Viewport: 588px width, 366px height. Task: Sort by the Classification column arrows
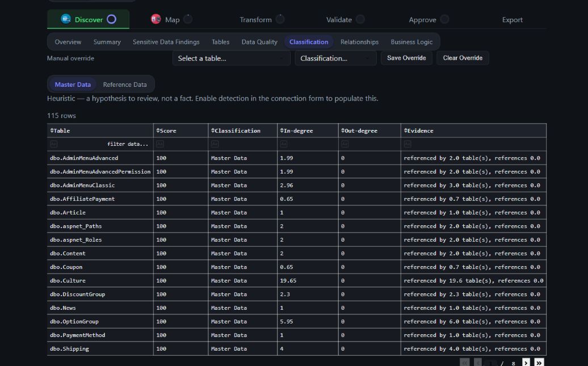pos(213,131)
